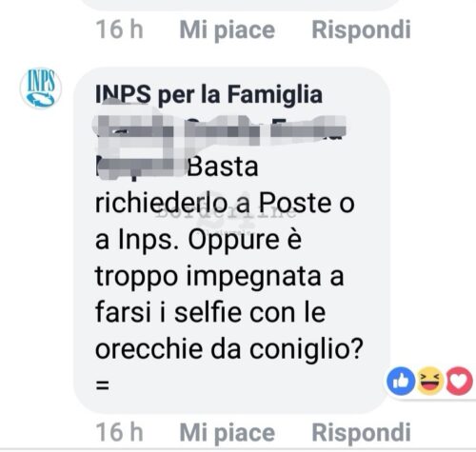Viewport: 476px width, 452px height.
Task: Click Mi piace under the previous comment
Action: click(228, 30)
